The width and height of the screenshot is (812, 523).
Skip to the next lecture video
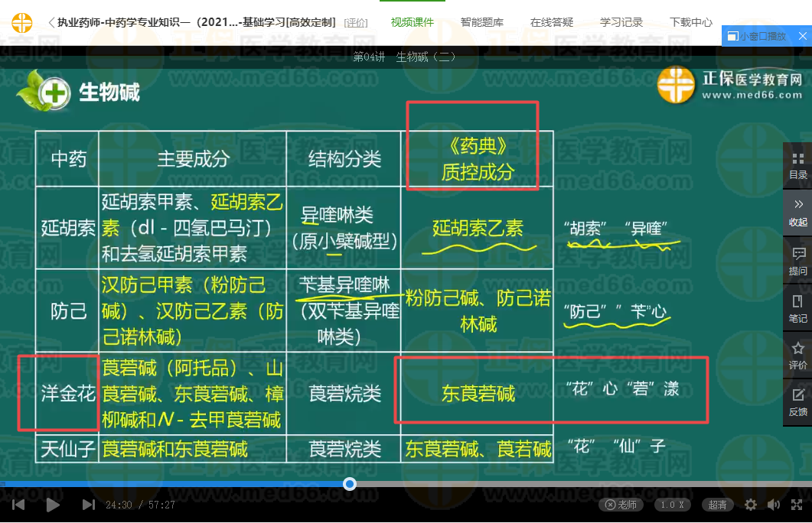(x=88, y=505)
